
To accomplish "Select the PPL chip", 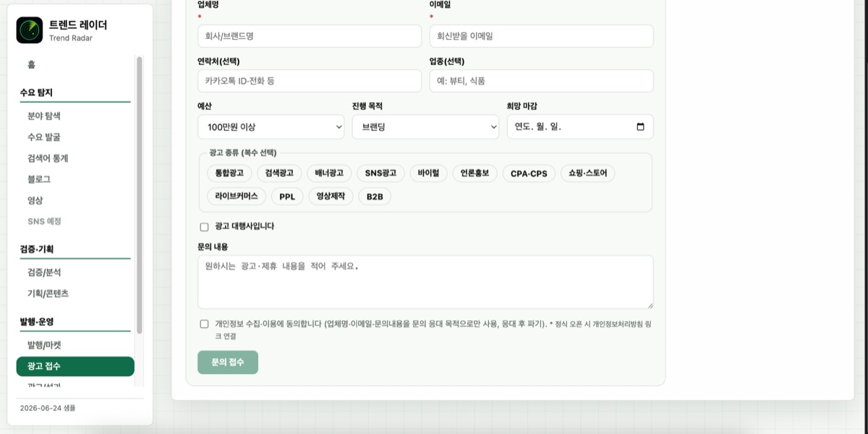I will (x=287, y=196).
